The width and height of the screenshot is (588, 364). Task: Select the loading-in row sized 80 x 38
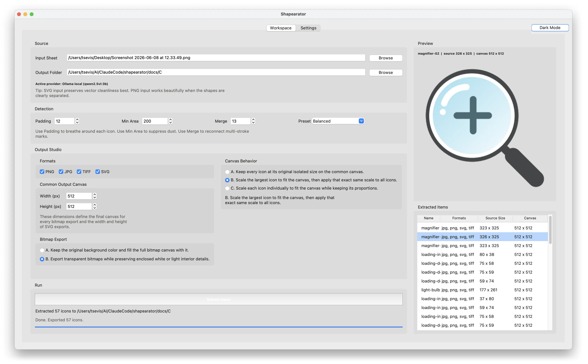(x=482, y=255)
